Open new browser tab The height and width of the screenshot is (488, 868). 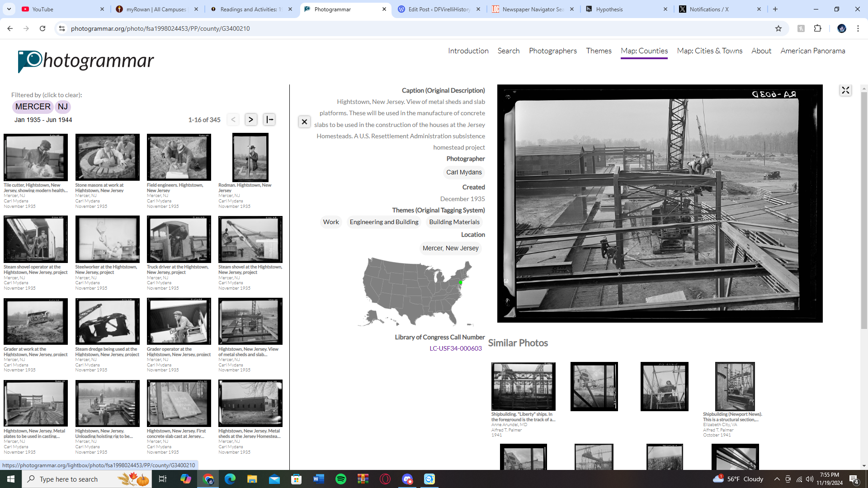tap(775, 9)
